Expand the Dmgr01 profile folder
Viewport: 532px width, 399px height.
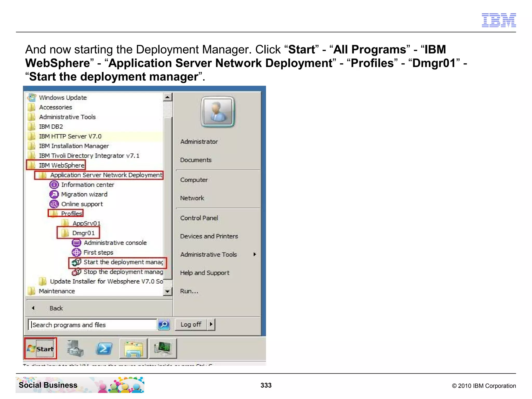78,233
